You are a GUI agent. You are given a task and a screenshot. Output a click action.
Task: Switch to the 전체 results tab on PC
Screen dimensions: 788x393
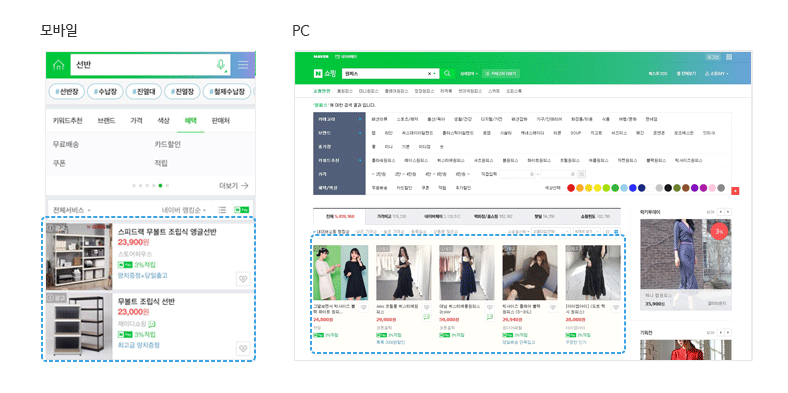click(339, 217)
